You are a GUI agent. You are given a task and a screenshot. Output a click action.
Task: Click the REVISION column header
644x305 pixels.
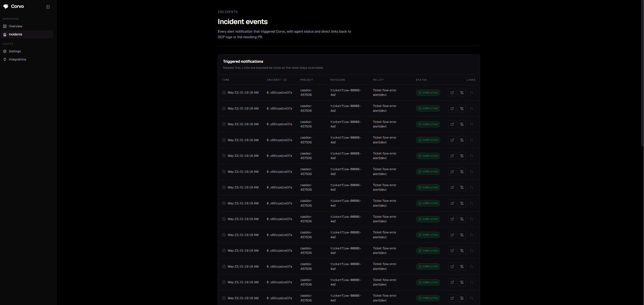pos(337,80)
